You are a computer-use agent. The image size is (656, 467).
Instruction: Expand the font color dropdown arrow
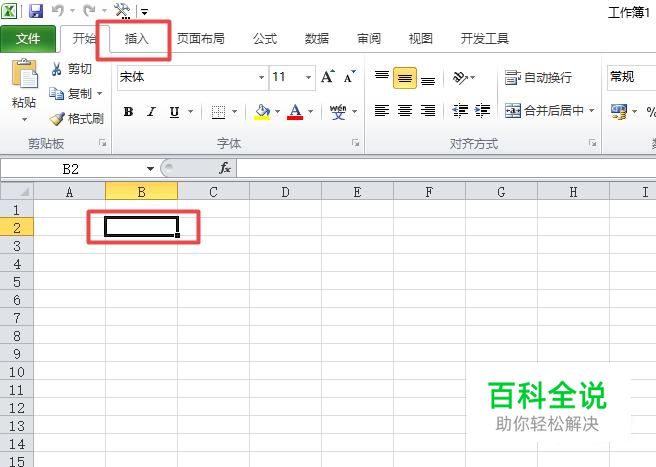coord(310,112)
